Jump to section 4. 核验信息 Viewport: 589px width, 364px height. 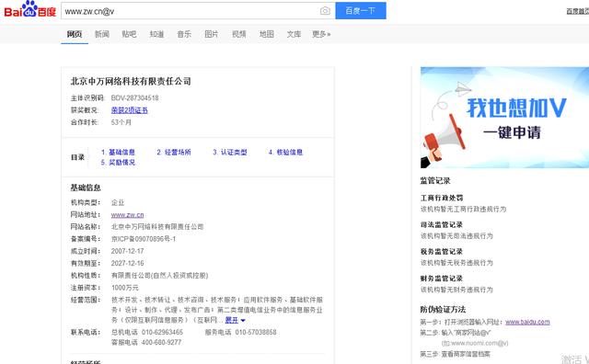(x=285, y=152)
